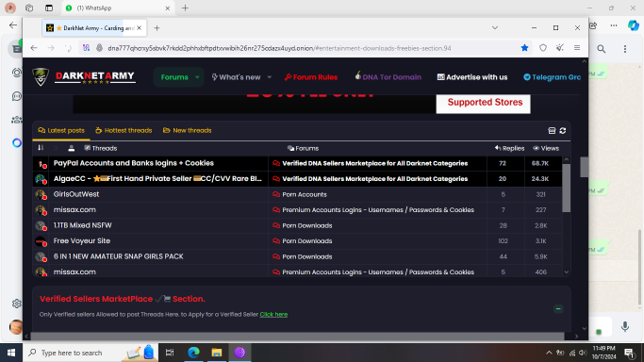Go back with the browser back arrow
This screenshot has width=644, height=362.
(34, 48)
